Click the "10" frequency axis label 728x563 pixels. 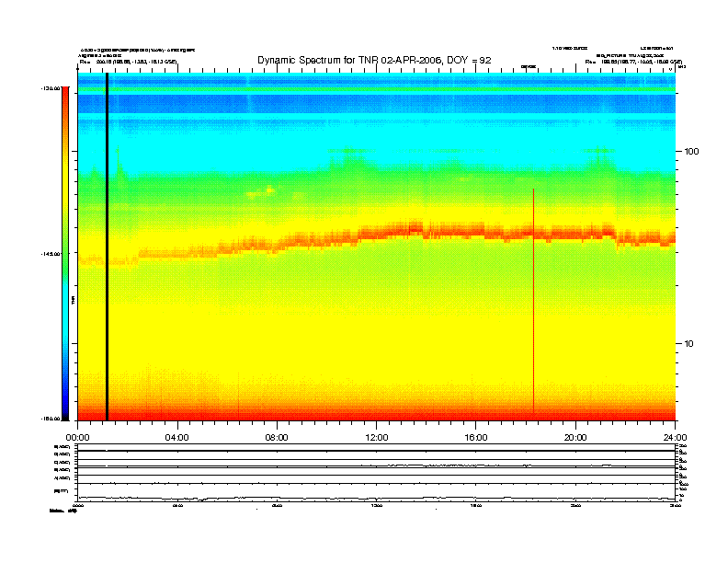(688, 344)
